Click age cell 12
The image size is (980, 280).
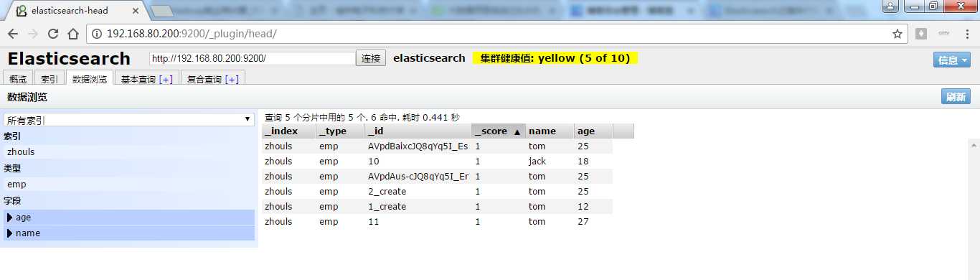tap(583, 206)
